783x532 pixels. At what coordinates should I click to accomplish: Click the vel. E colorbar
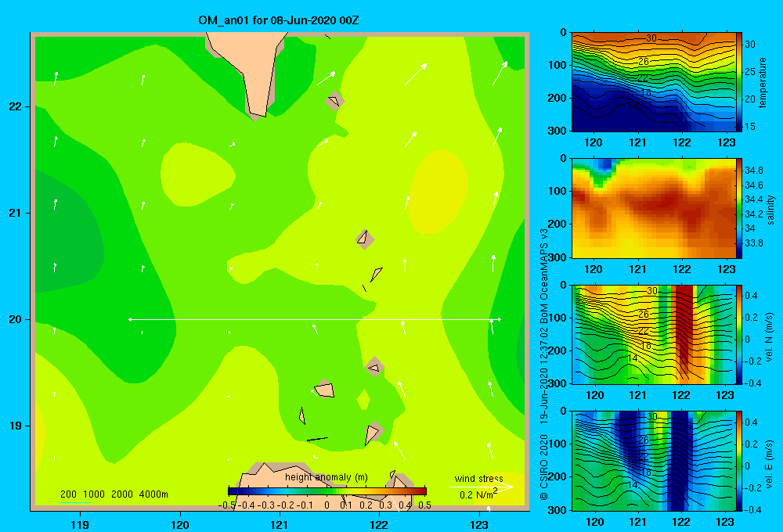point(739,461)
